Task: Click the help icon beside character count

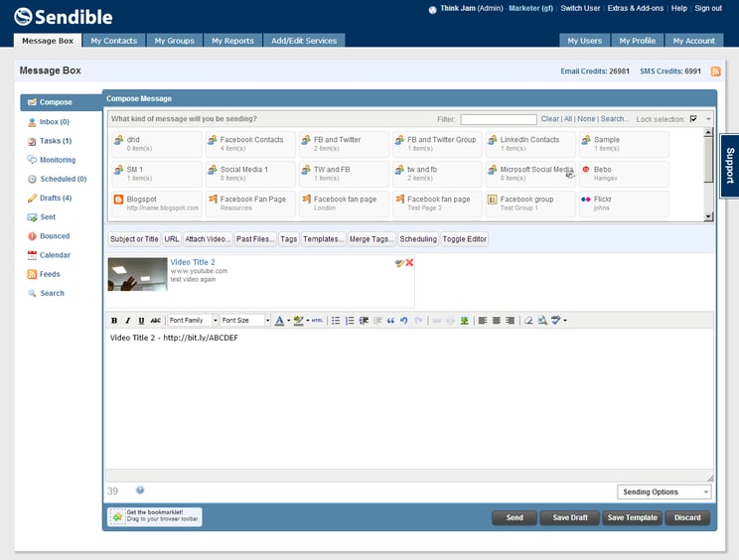Action: coord(140,490)
